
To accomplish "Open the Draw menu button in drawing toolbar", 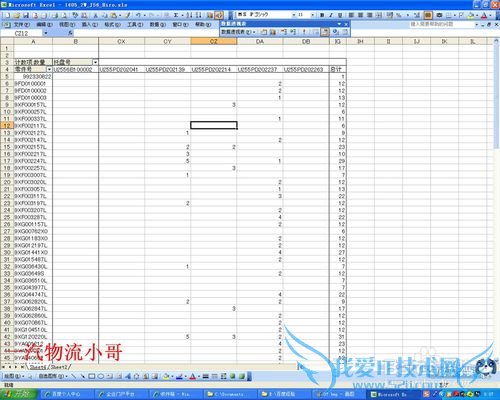I will 13,376.
